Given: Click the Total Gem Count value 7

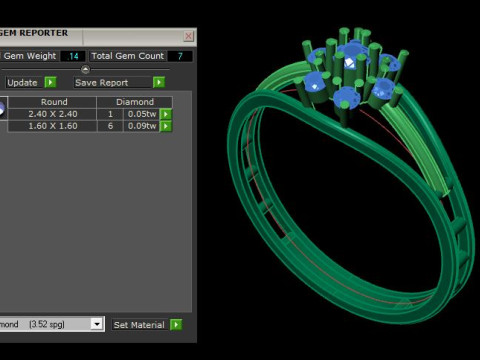Looking at the screenshot, I should tap(180, 56).
